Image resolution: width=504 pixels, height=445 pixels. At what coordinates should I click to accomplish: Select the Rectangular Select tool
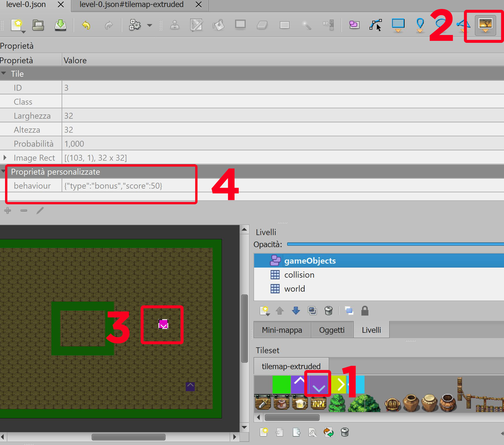pos(285,25)
